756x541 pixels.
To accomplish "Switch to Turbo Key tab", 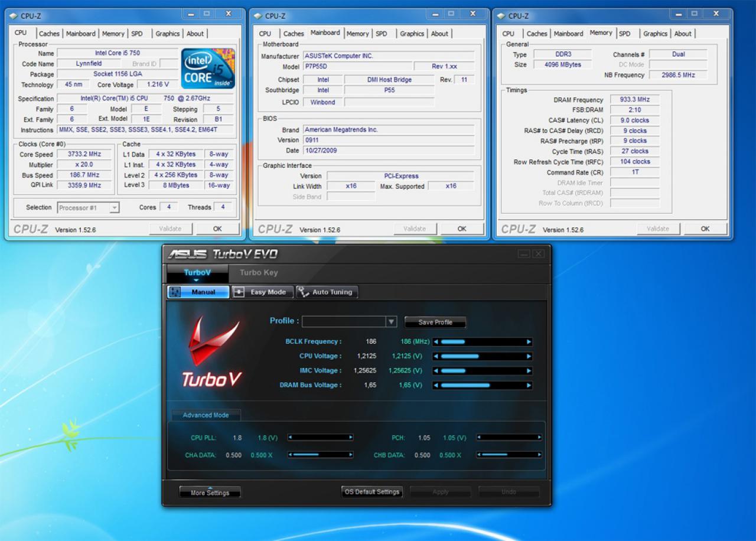I will click(259, 273).
